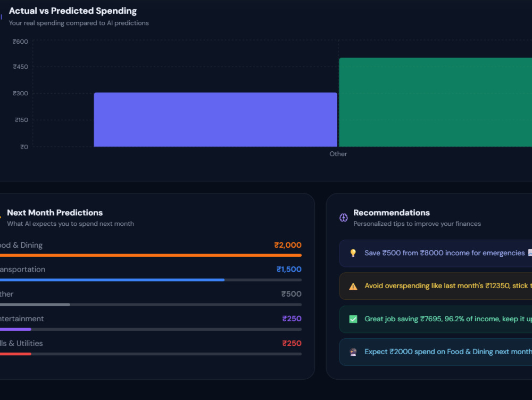This screenshot has width=532, height=400.
Task: Open the Great job saving ₹7695 card
Action: [x=436, y=319]
